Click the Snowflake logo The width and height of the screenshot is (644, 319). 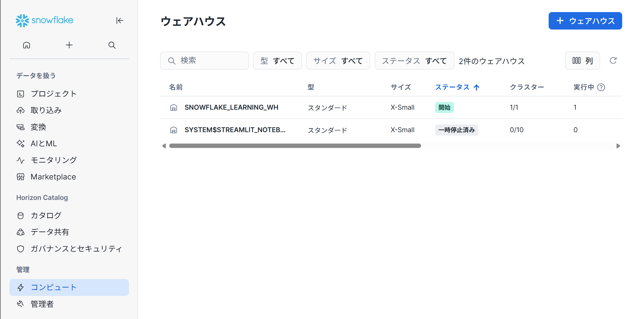click(44, 20)
